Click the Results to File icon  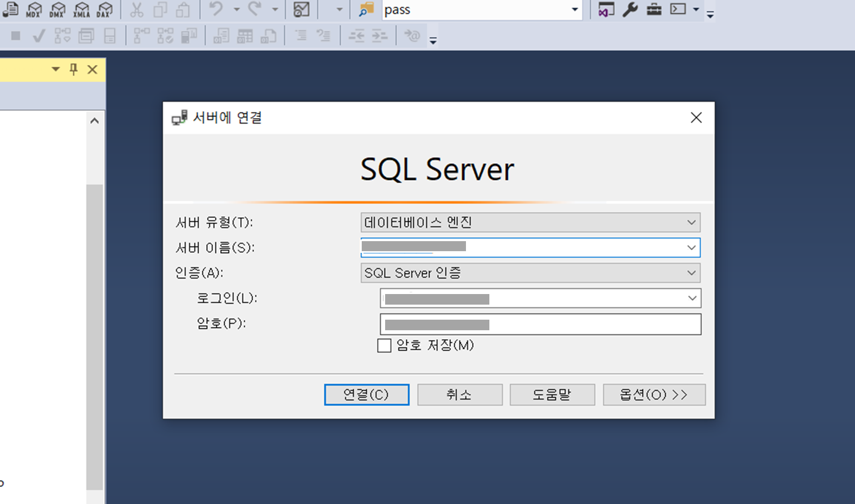click(269, 36)
